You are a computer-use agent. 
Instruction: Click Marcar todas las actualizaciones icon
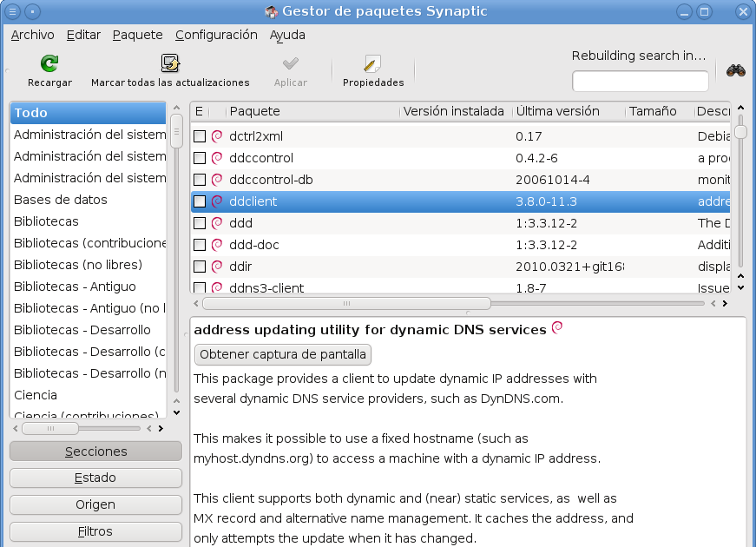tap(170, 63)
